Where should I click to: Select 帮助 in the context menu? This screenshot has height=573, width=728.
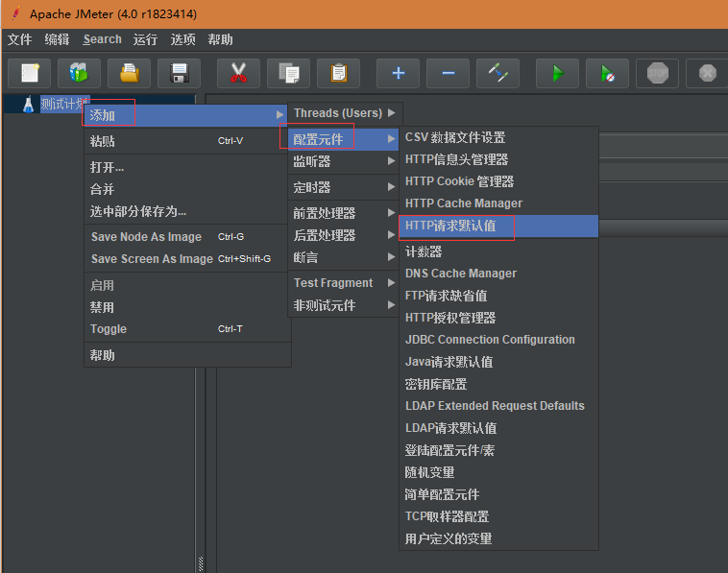tap(187, 355)
